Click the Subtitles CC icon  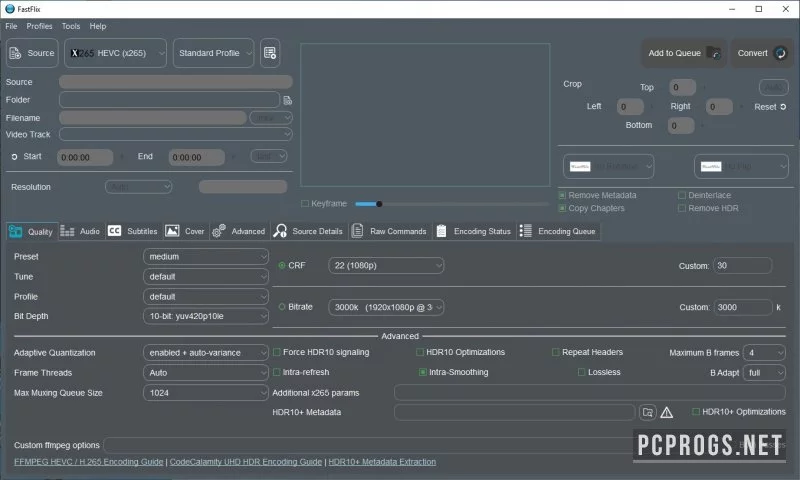click(114, 231)
